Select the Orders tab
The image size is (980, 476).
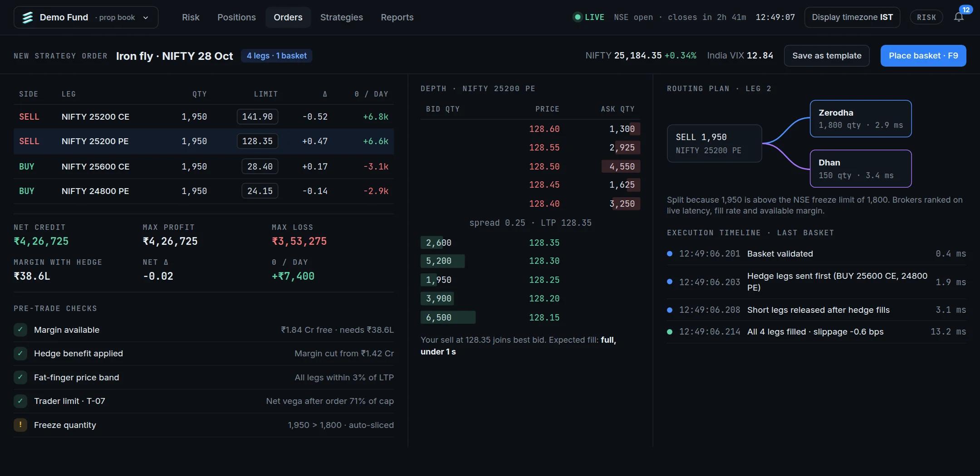click(288, 17)
